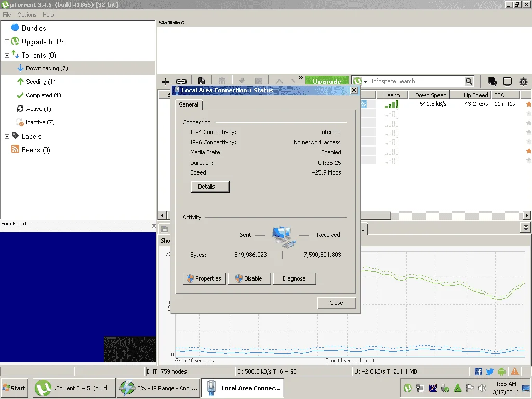
Task: Open the search provider dropdown arrow
Action: click(x=365, y=82)
